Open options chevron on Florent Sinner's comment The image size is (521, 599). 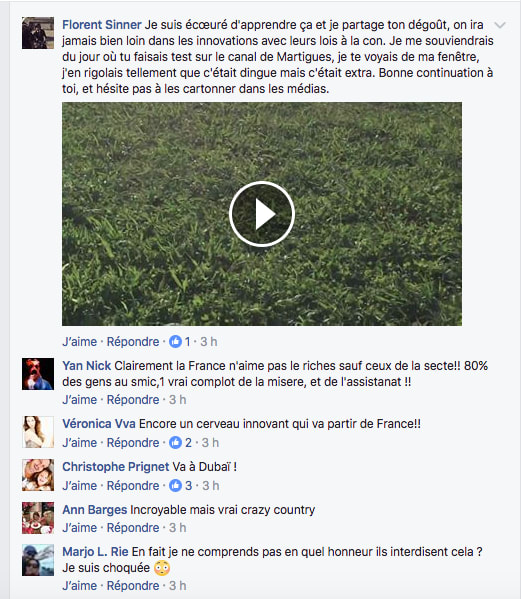pos(500,25)
